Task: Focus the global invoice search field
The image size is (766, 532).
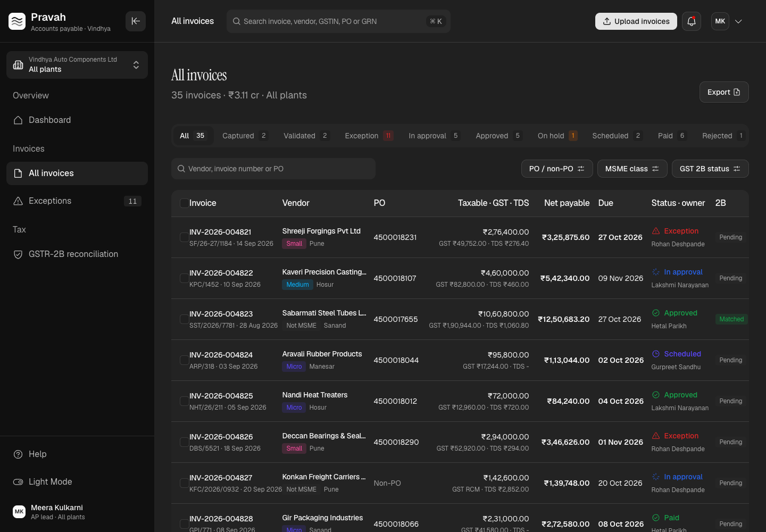Action: point(338,21)
